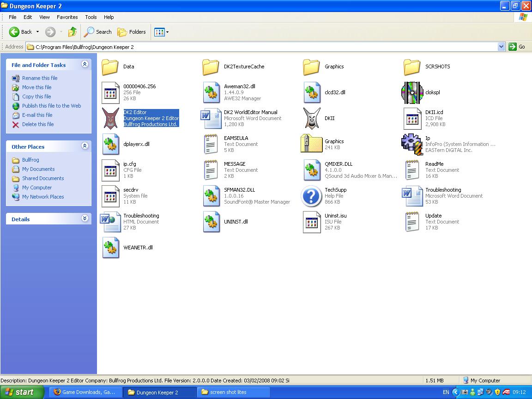Click the Start button on taskbar
The height and width of the screenshot is (399, 532).
pos(22,392)
